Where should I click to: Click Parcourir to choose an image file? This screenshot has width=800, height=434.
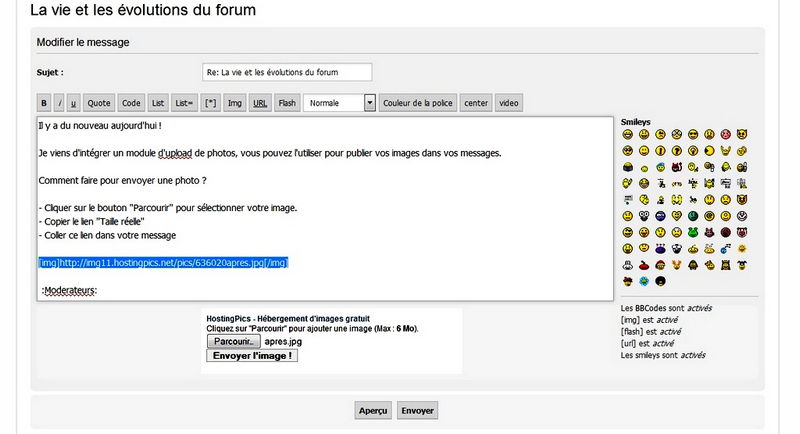coord(234,341)
